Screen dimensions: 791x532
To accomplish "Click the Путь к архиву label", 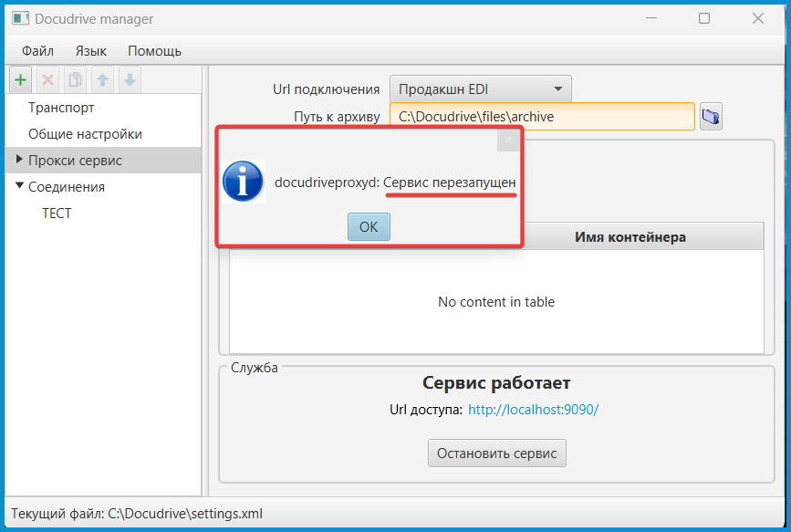I will [x=337, y=117].
